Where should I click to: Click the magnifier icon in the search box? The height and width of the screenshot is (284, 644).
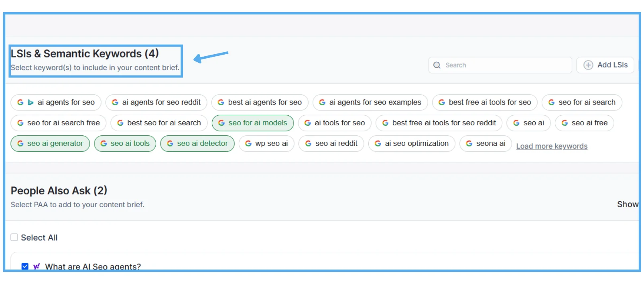[x=437, y=65]
